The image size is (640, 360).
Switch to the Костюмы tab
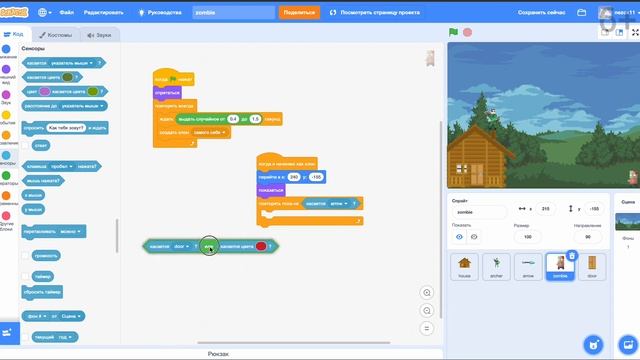click(x=56, y=35)
